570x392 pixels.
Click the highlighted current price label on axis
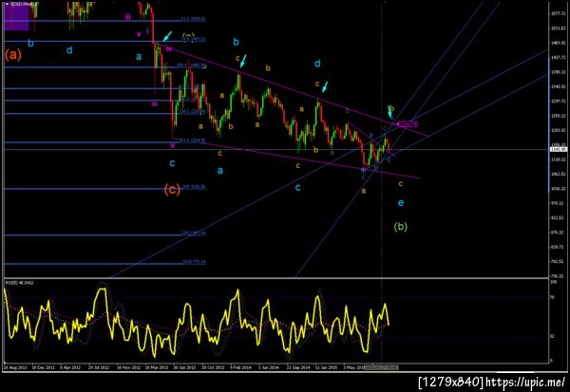[559, 149]
